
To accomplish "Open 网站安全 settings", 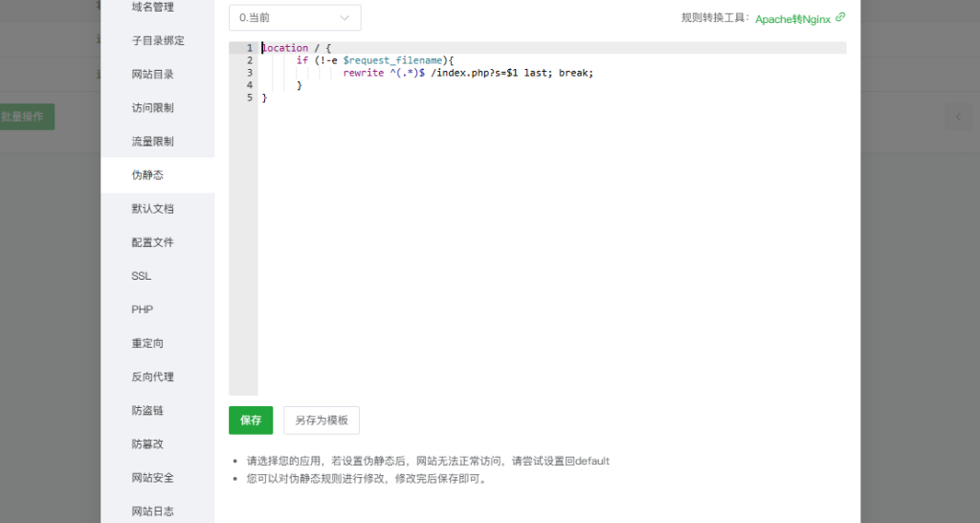I will click(x=152, y=478).
